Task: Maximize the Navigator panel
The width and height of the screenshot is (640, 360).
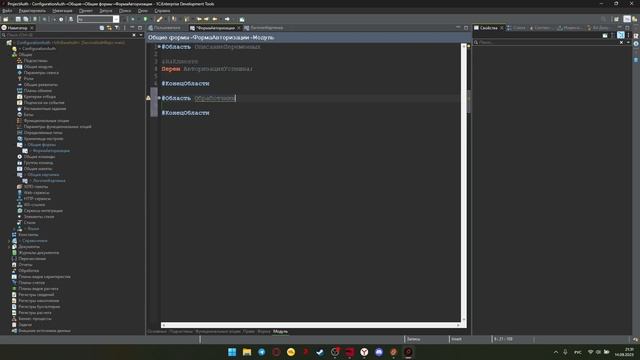Action: (140, 28)
